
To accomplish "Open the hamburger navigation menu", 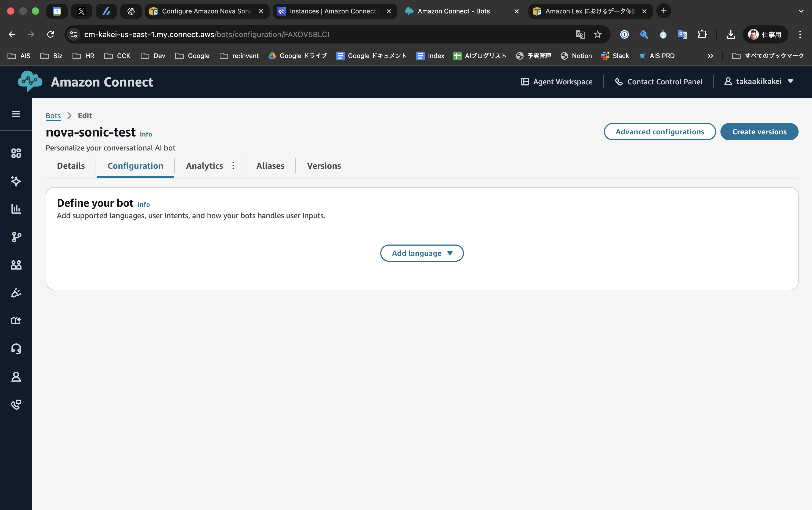I will [16, 114].
